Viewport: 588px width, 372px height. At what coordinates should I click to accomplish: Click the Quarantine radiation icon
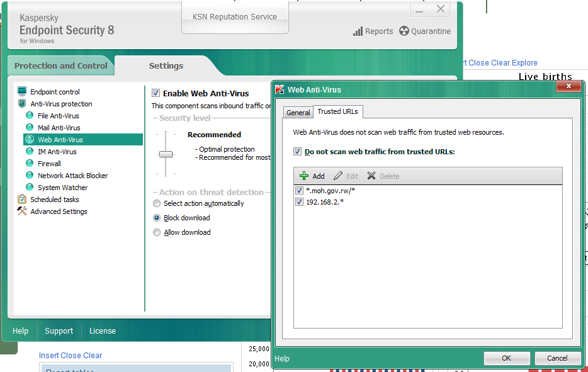(404, 31)
